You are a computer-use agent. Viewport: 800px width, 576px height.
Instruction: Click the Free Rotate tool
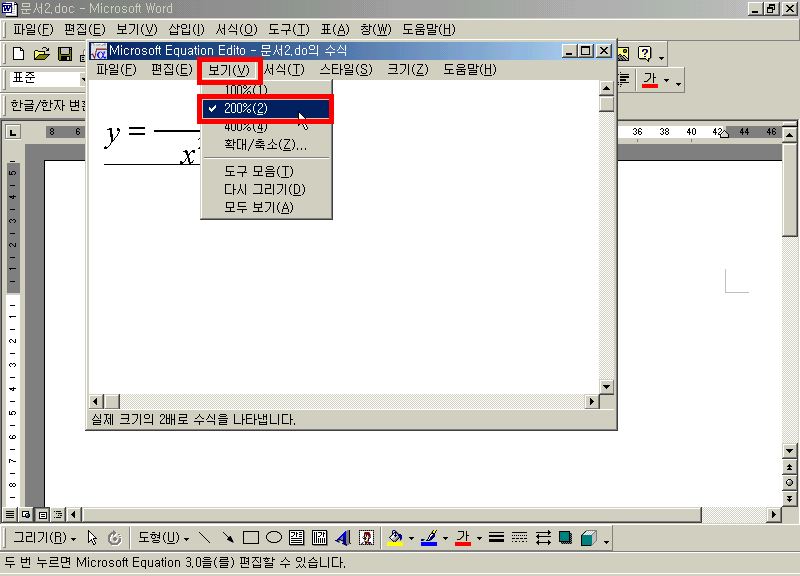[x=115, y=538]
